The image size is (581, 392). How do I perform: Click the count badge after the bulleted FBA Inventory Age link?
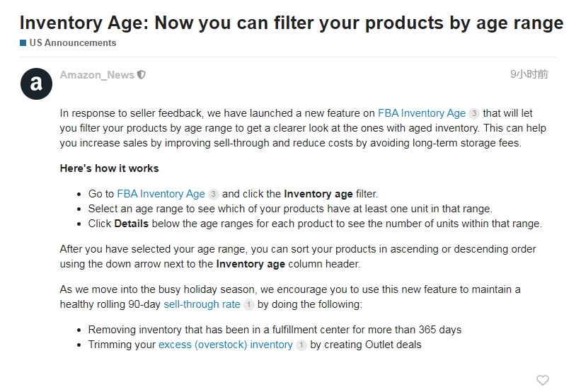tap(213, 194)
